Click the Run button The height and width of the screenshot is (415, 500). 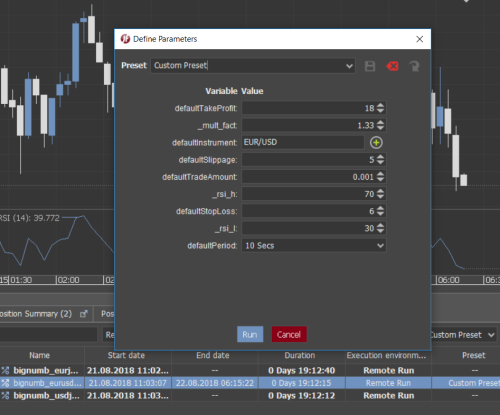250,334
